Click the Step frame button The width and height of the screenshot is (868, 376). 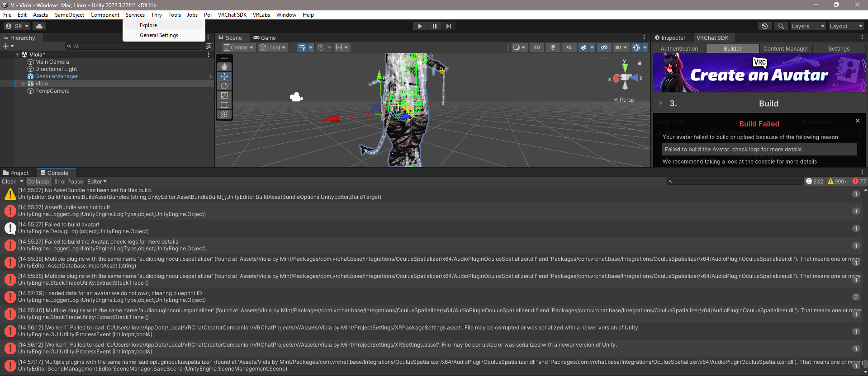click(x=448, y=26)
